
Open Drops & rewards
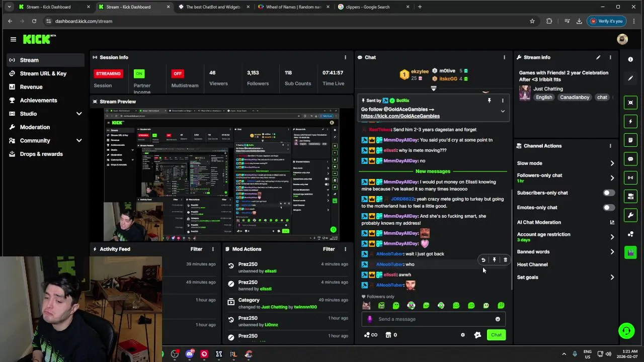(46, 154)
